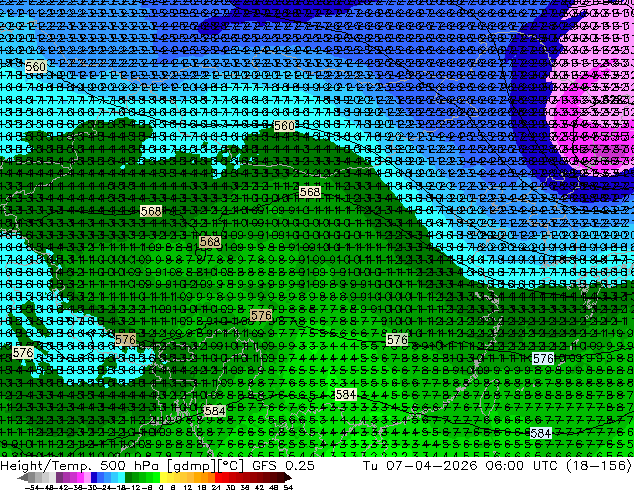Click the '12' tick label under color bar
This screenshot has height=490, width=634.
188,488
